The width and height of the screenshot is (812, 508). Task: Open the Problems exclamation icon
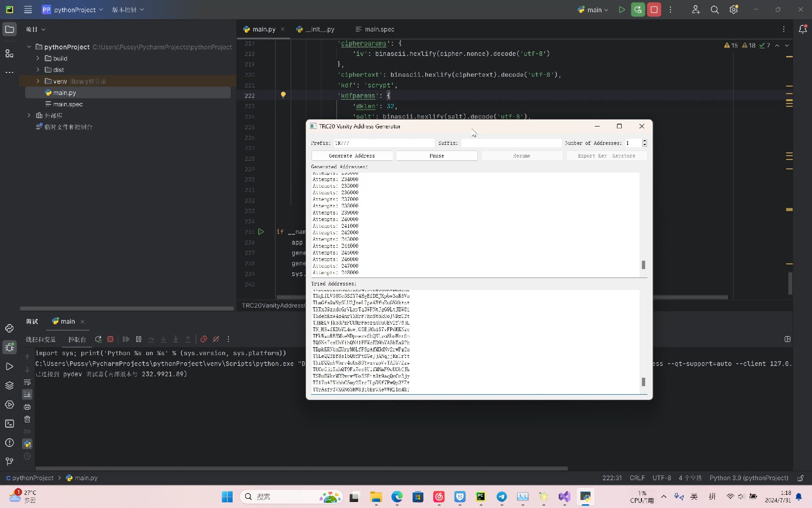point(9,443)
